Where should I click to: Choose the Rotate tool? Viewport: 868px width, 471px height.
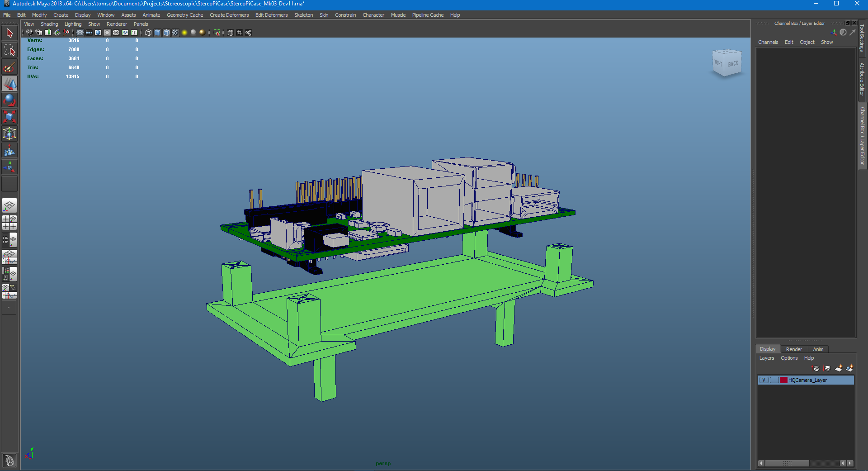tap(9, 100)
